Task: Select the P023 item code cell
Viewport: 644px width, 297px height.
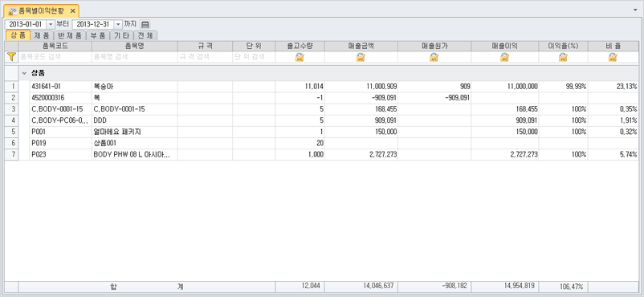Action: point(60,154)
